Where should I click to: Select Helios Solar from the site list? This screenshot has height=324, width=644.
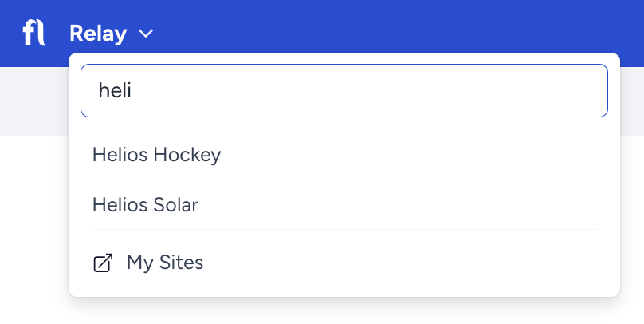(344, 205)
